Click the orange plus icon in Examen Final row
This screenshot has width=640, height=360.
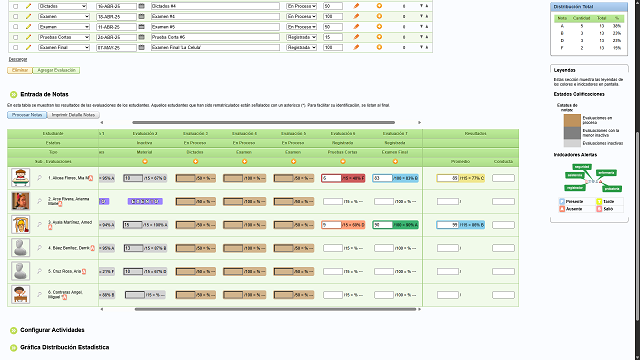[x=379, y=47]
